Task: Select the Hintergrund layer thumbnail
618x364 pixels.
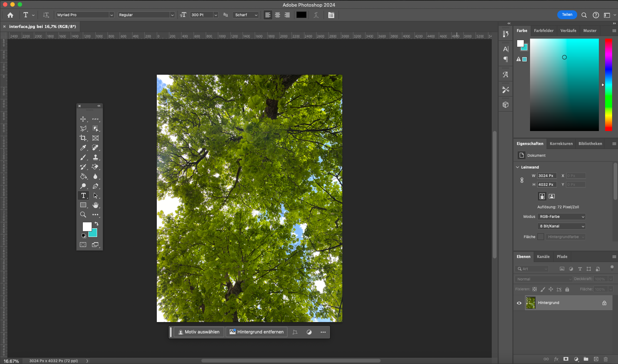Action: point(531,303)
